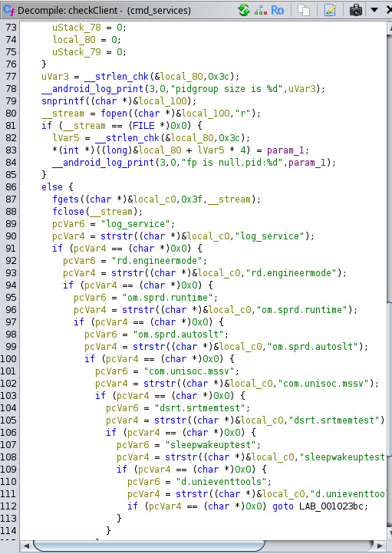Click the horizontal scrollbar left arrow
Screen dimensions: 392x554
(27, 546)
